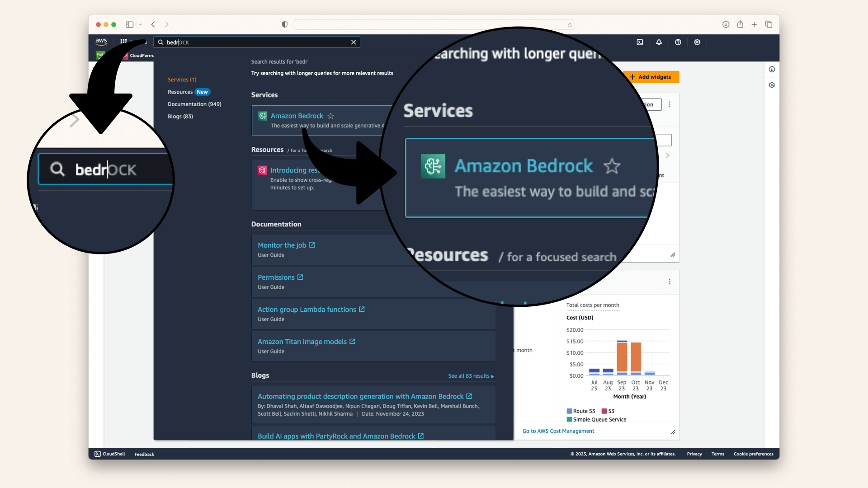Open the sidebar dropdown chevron in Safari
Viewport: 868px width, 488px height.
[140, 24]
